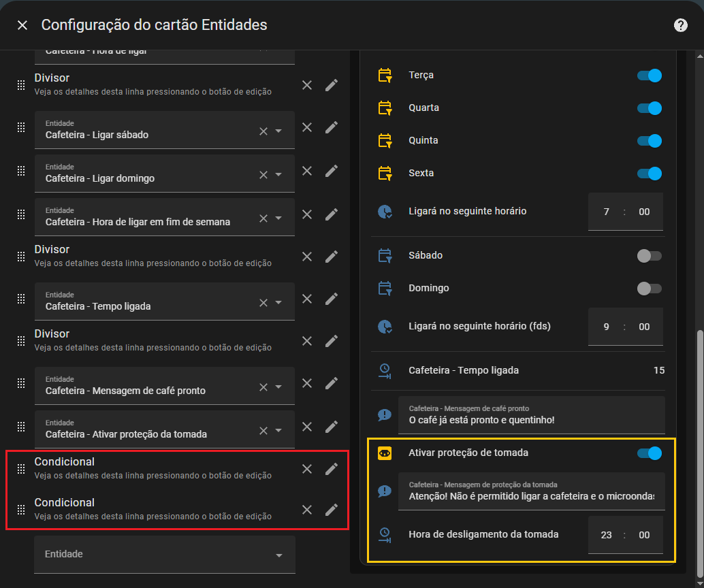Enable the Domingo switch
The height and width of the screenshot is (588, 704).
(649, 289)
